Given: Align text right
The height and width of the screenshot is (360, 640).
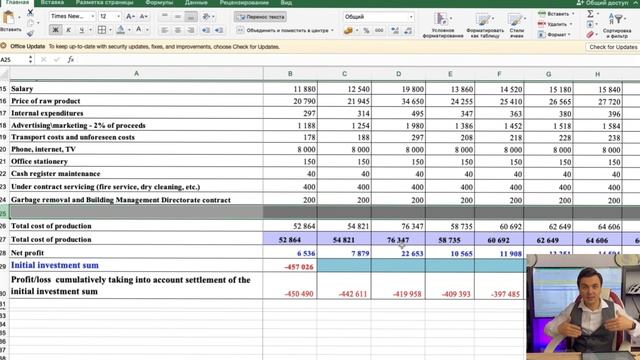Looking at the screenshot, I should (191, 30).
